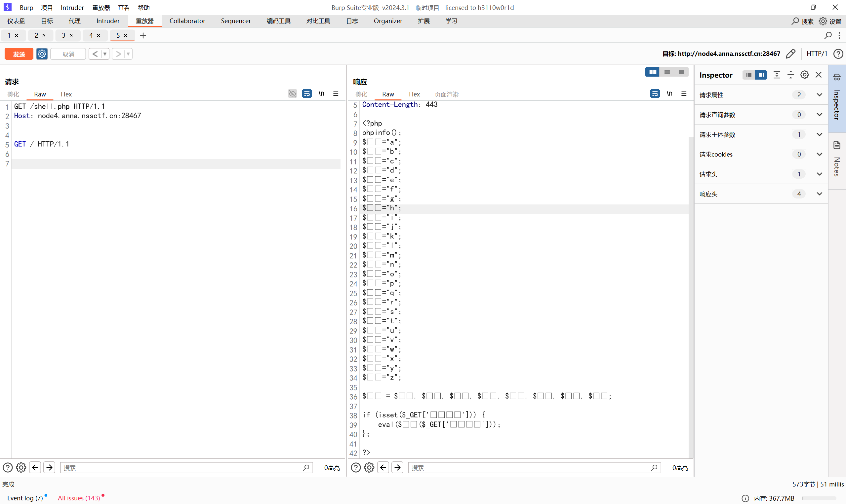Viewport: 846px width, 504px height.
Task: Open Collaborator main tab
Action: (187, 21)
